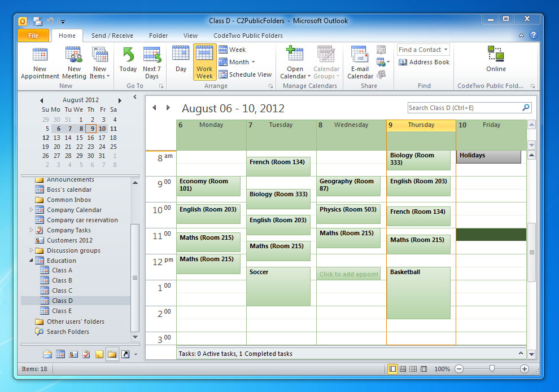This screenshot has height=392, width=559.
Task: Open Shortcuts in navigation bar
Action: (125, 354)
